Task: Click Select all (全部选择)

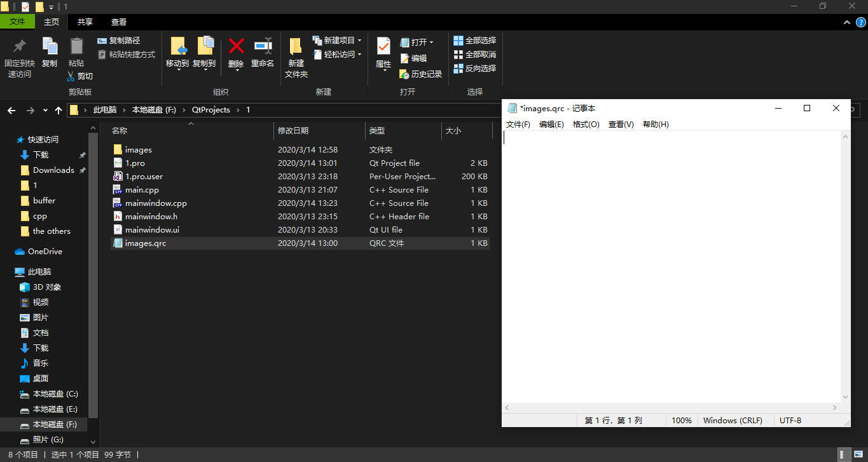Action: (474, 40)
